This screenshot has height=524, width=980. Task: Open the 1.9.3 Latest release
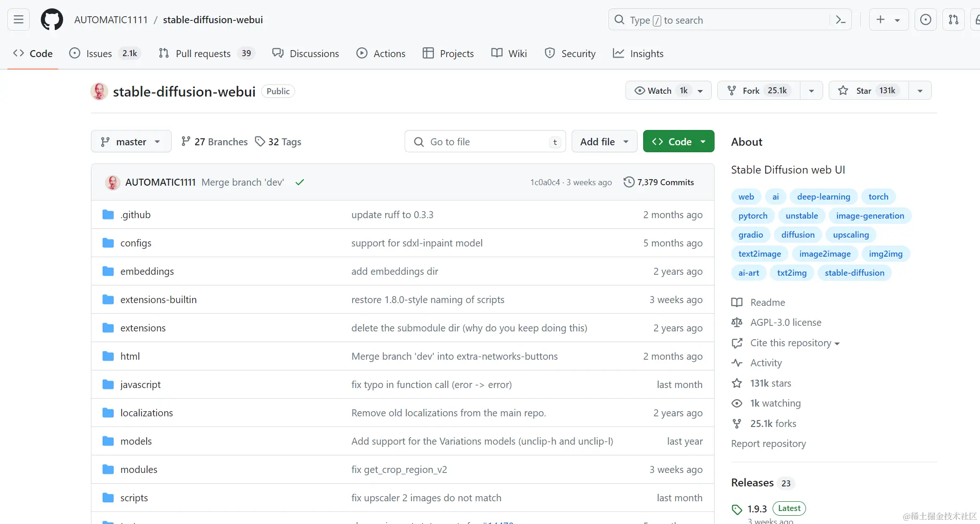[x=769, y=509]
